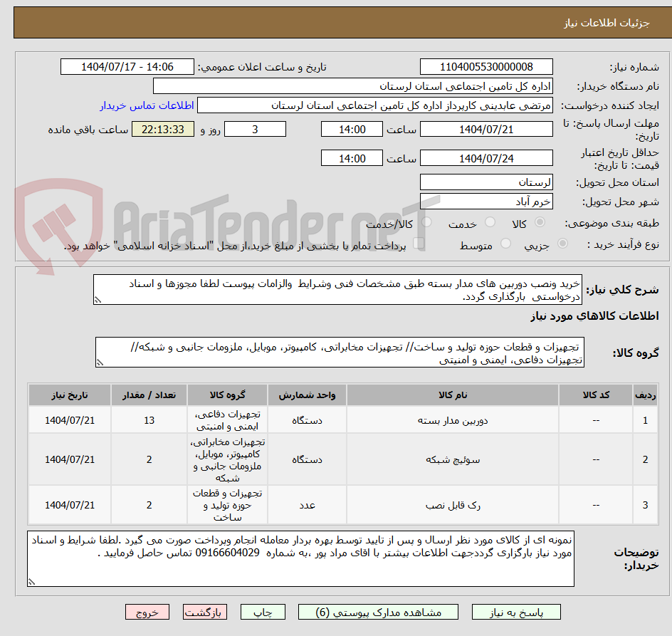Click row number 3 cell
Screen dimensions: 672x636
click(x=645, y=505)
